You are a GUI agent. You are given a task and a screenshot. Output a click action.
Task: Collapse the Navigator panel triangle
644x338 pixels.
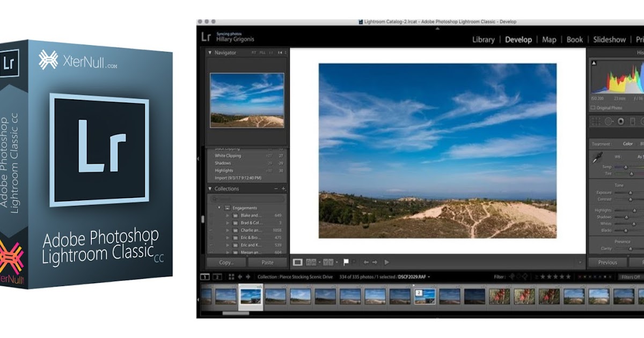(210, 53)
